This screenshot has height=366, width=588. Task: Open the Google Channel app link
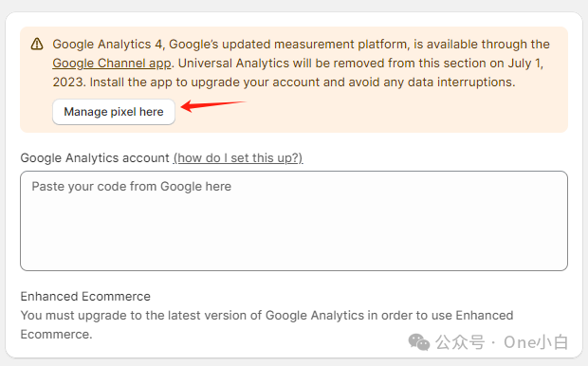(x=112, y=63)
